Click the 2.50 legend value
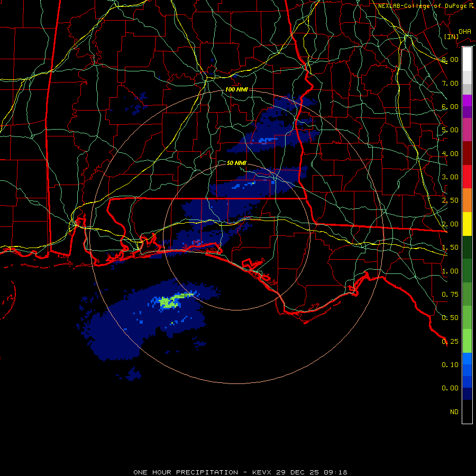The image size is (476, 476). [450, 200]
